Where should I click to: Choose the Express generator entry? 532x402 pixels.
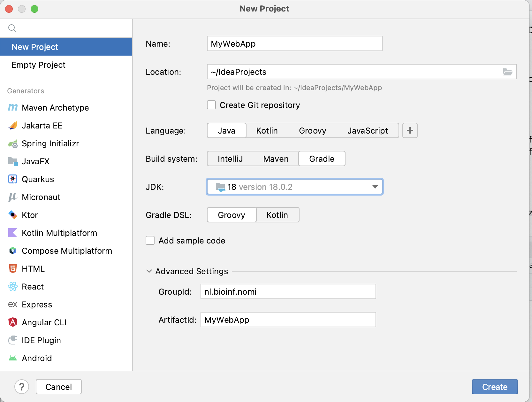66,305
